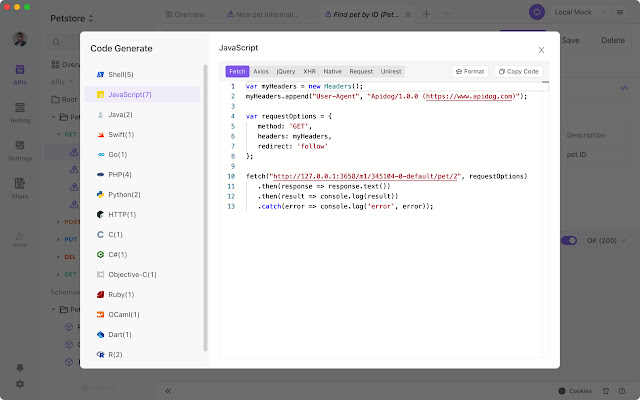Switch to the jQuery tab

(x=286, y=71)
